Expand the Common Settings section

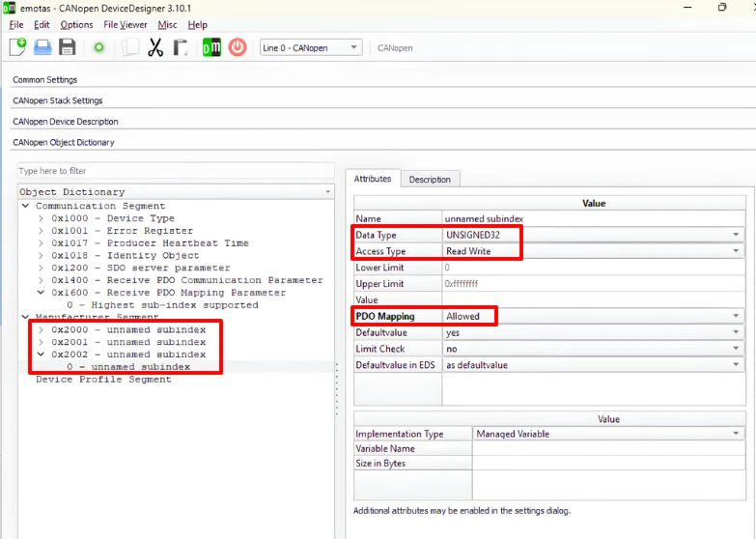click(44, 79)
